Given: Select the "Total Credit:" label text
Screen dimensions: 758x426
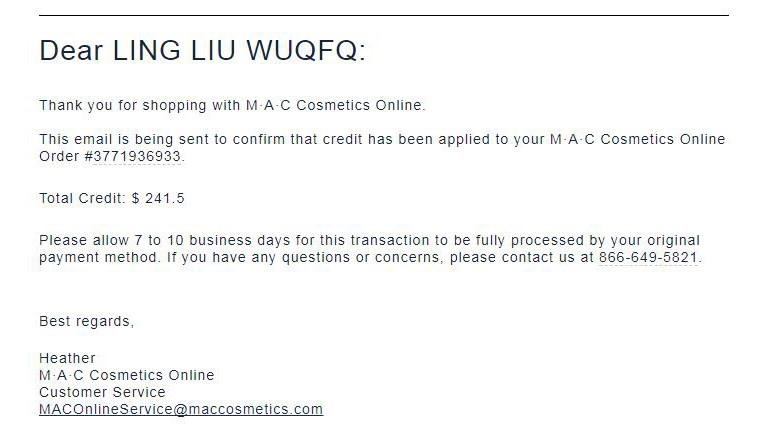Looking at the screenshot, I should (82, 198).
